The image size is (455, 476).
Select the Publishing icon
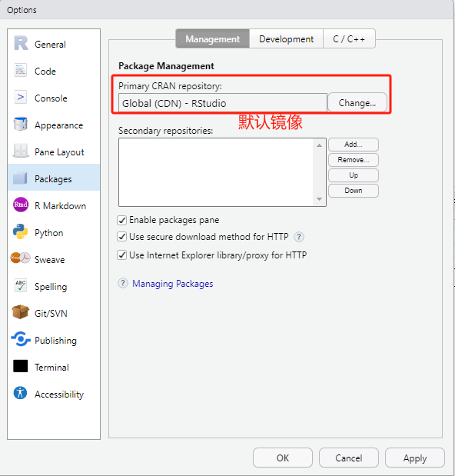click(21, 339)
